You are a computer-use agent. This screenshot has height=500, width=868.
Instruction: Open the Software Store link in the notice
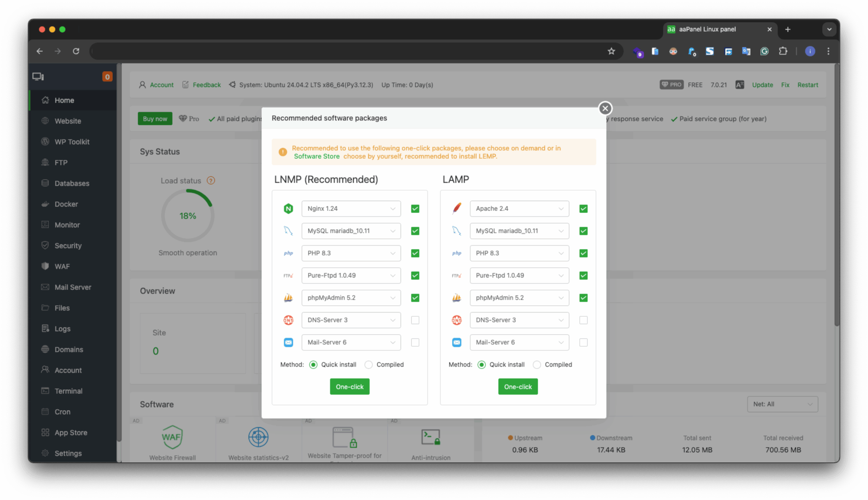point(317,156)
